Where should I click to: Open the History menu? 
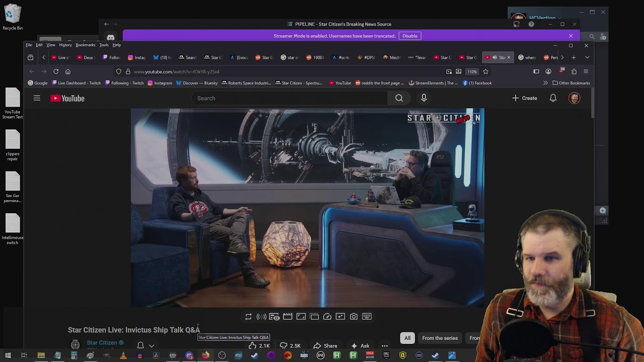(65, 45)
